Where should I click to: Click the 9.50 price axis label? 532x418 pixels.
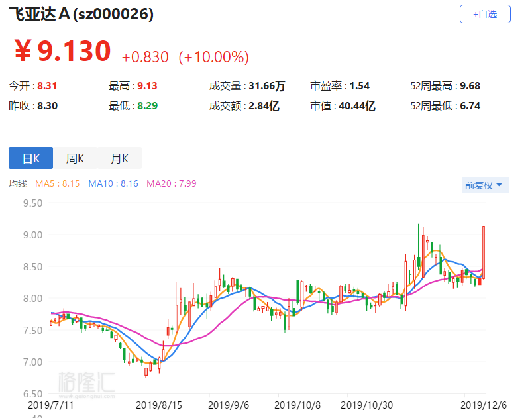click(32, 203)
